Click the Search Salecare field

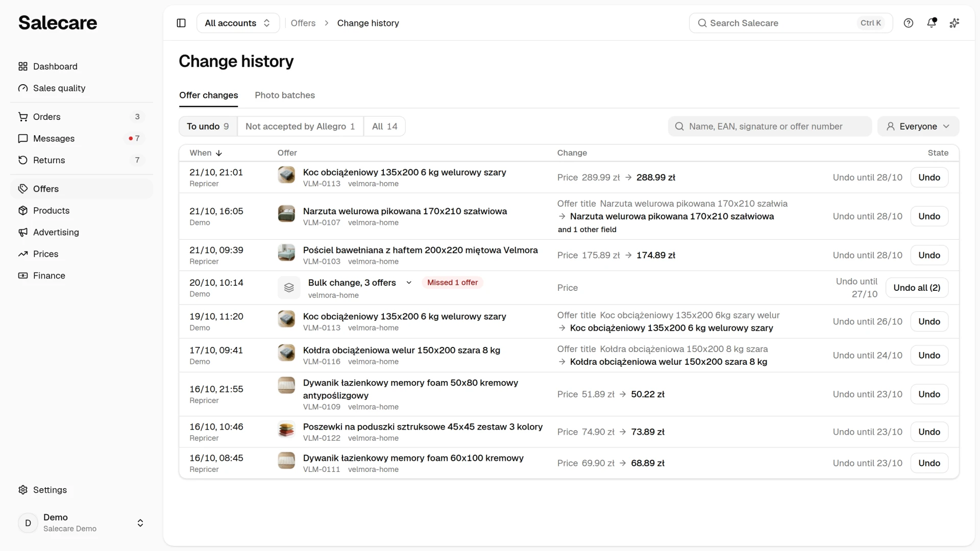[791, 23]
